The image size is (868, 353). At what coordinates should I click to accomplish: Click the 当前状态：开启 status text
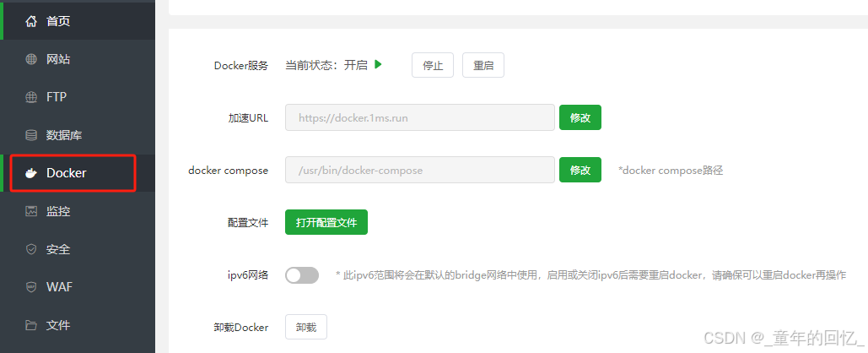(326, 65)
